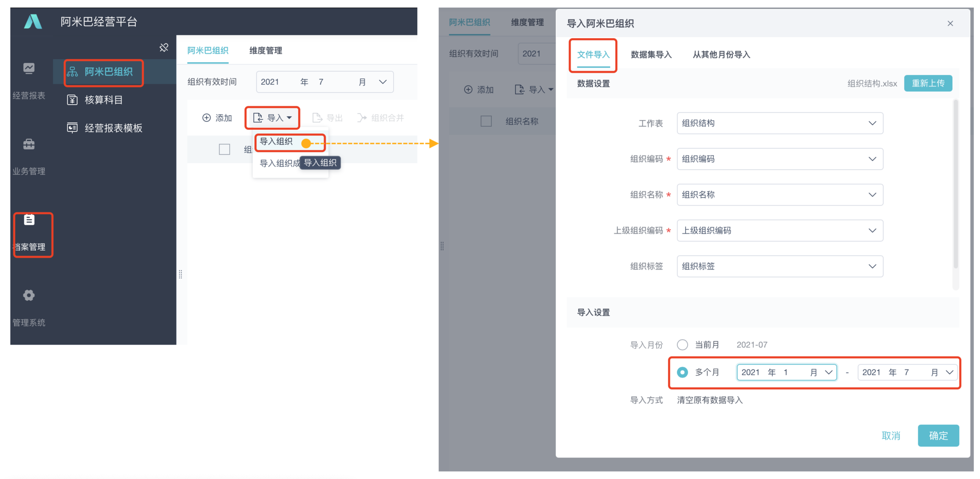Click the left panel resize handle
This screenshot has height=479, width=980.
(180, 274)
